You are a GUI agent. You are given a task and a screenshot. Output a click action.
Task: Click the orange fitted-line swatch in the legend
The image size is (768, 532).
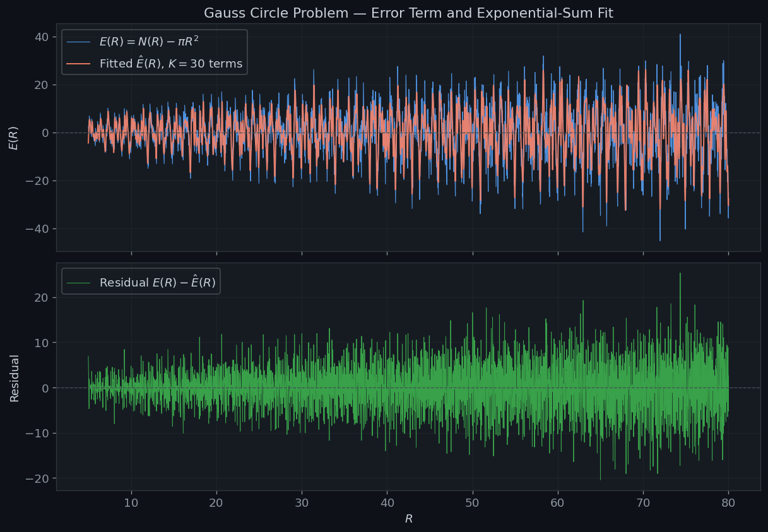coord(78,64)
